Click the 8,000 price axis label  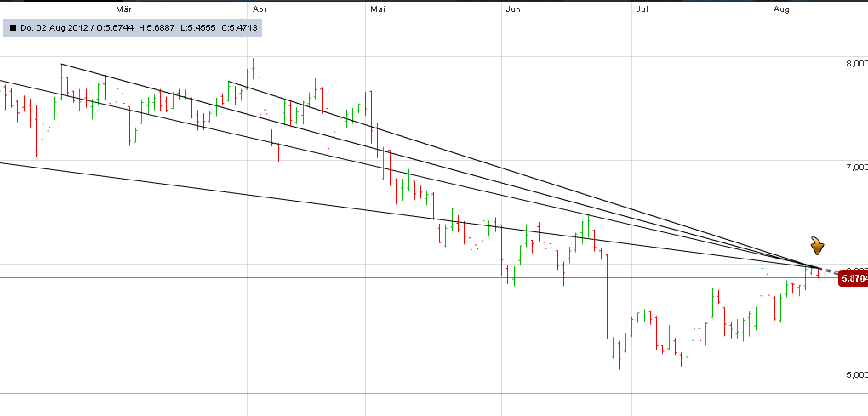coord(854,64)
